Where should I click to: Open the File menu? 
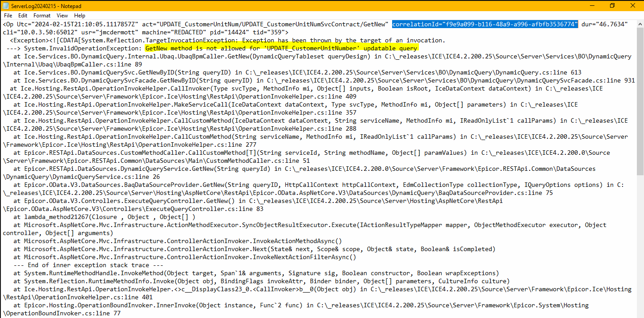[8, 15]
